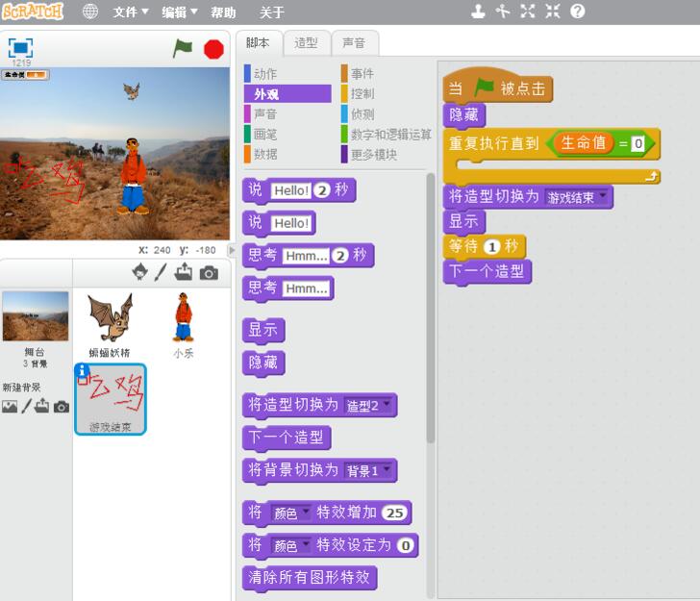
Task: Open the 文件 menu dropdown
Action: tap(131, 13)
